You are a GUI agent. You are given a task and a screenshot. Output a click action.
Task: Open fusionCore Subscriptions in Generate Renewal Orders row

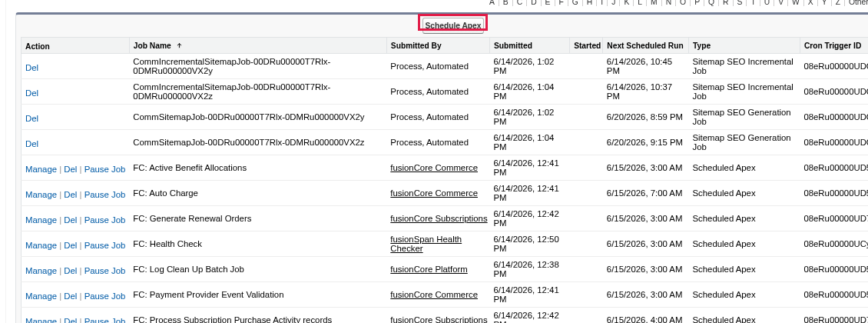tap(439, 219)
